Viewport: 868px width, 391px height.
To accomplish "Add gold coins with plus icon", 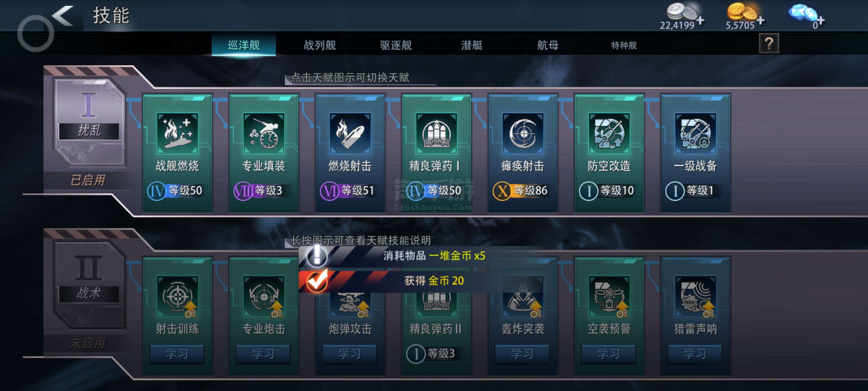I will point(760,21).
